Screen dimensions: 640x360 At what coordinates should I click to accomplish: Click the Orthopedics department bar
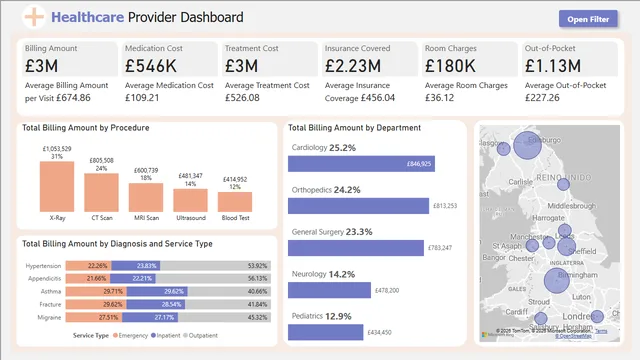click(x=358, y=206)
